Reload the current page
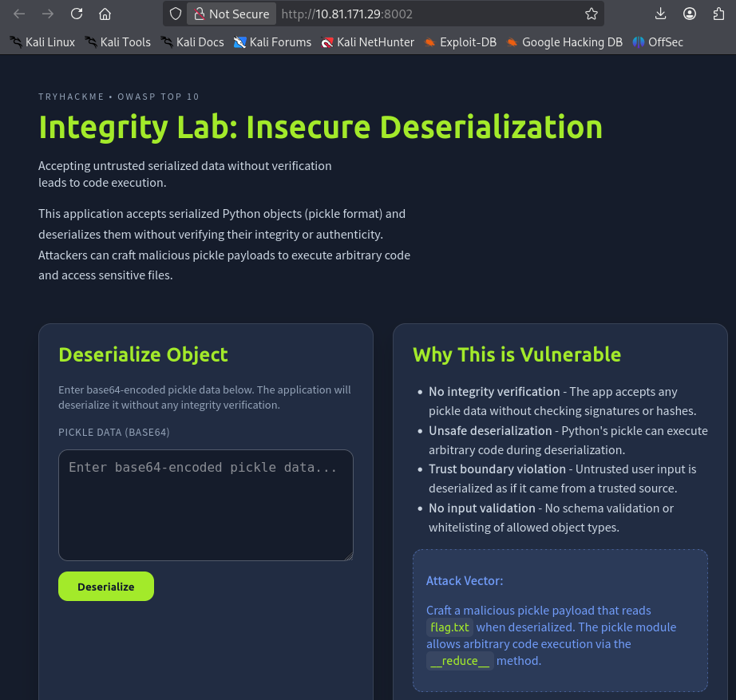Screen dimensions: 736x700 (77, 14)
